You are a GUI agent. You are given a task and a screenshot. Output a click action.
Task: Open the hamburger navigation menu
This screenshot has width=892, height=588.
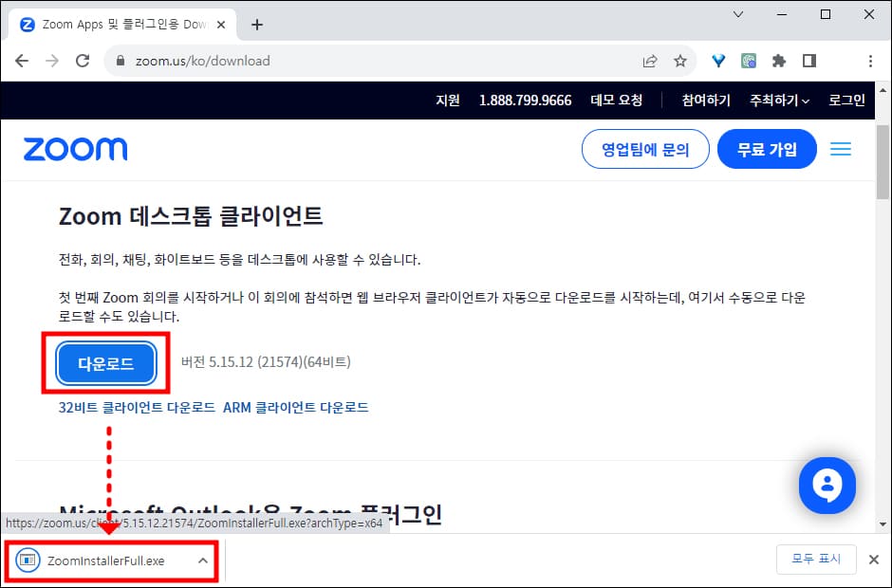coord(841,149)
